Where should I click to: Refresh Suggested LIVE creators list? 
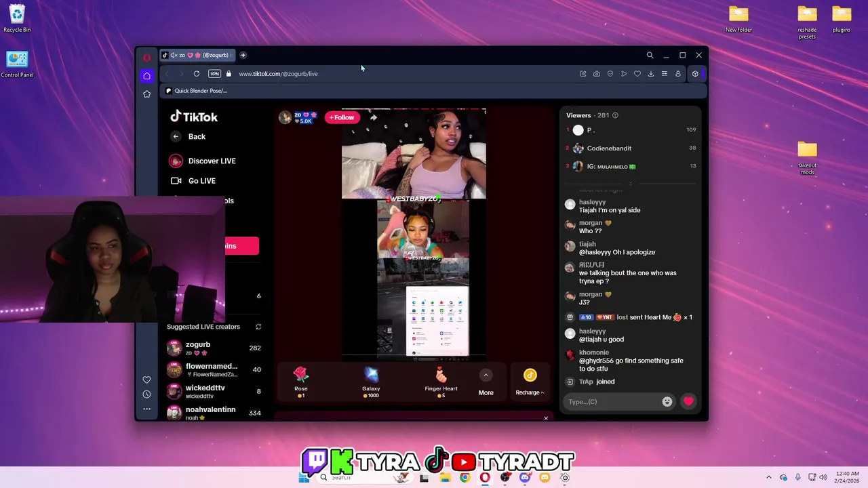point(258,327)
